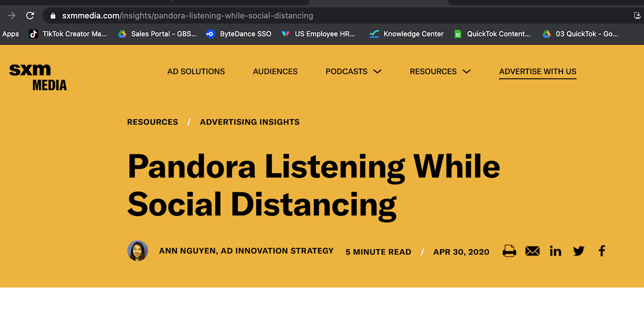Viewport: 644px width, 318px height.
Task: Share the article on Facebook
Action: click(x=602, y=251)
